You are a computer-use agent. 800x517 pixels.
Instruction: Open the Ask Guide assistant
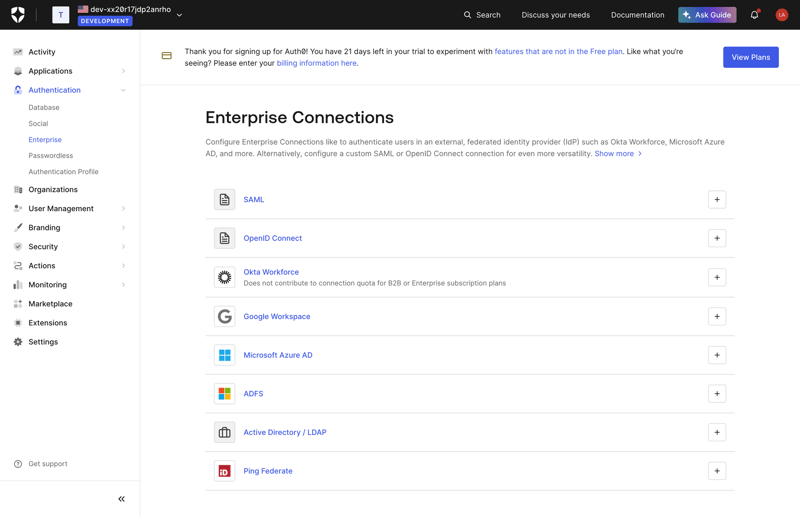click(x=707, y=15)
